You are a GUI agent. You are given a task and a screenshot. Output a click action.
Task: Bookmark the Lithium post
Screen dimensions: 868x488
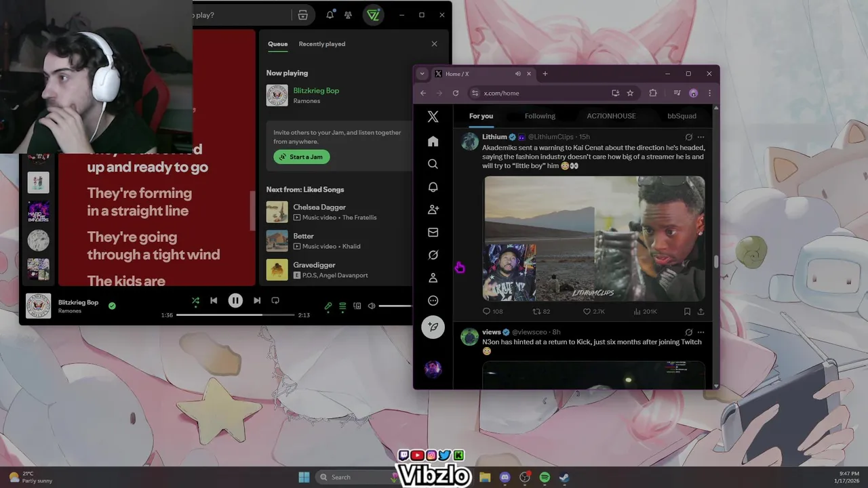(687, 311)
